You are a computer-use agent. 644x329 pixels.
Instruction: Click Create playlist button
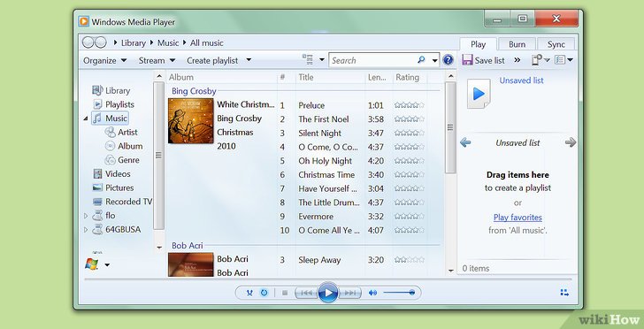click(x=212, y=60)
